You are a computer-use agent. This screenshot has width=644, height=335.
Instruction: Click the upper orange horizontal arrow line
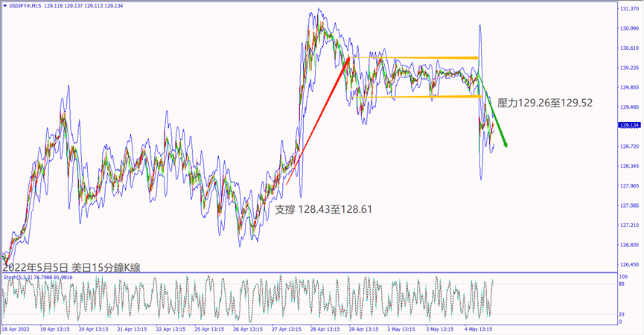point(417,57)
